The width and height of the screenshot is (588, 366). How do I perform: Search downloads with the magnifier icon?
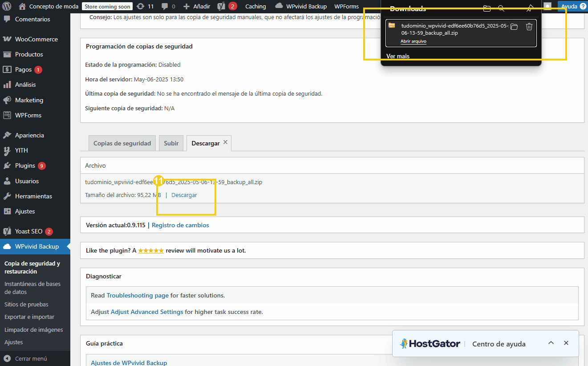click(501, 8)
